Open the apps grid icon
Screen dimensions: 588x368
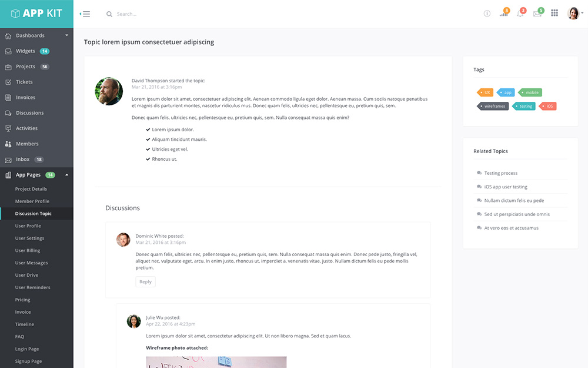coord(554,14)
